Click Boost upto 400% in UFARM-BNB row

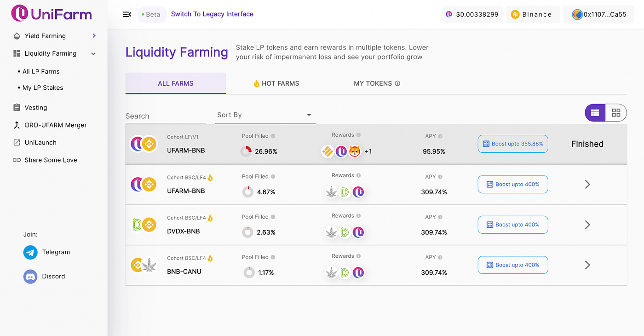[513, 184]
